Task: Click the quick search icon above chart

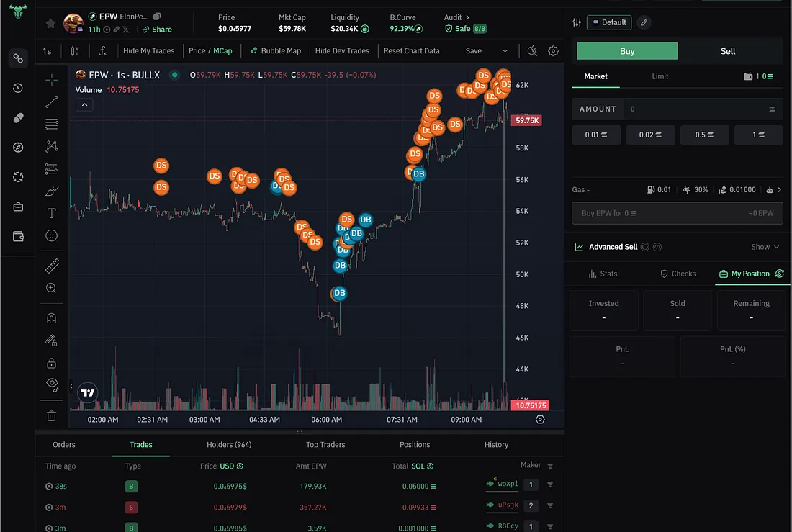Action: (532, 51)
